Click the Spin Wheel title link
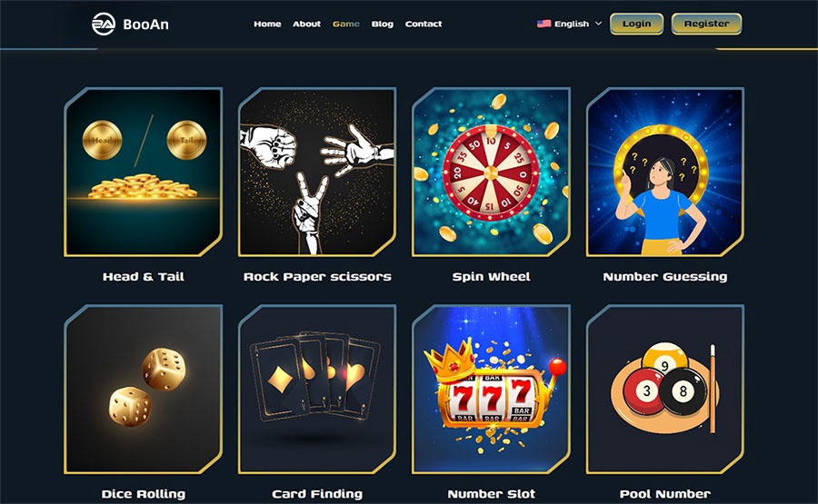Screen dimensions: 818x504 491,277
